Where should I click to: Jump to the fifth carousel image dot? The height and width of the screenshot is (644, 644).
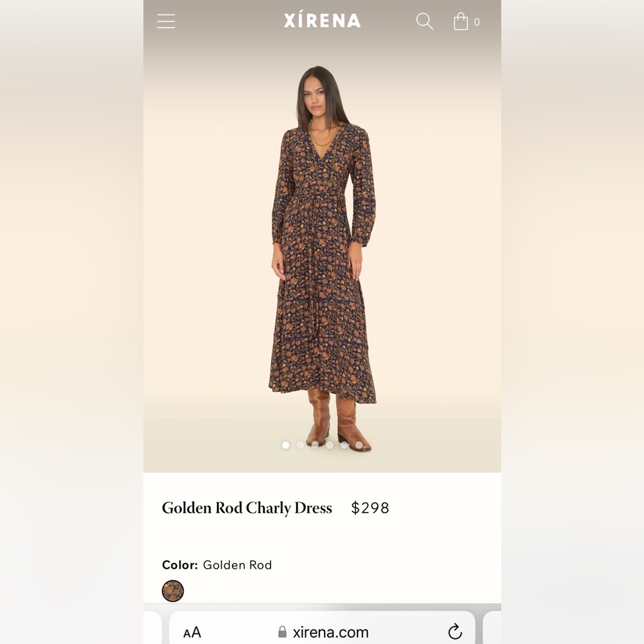[344, 445]
